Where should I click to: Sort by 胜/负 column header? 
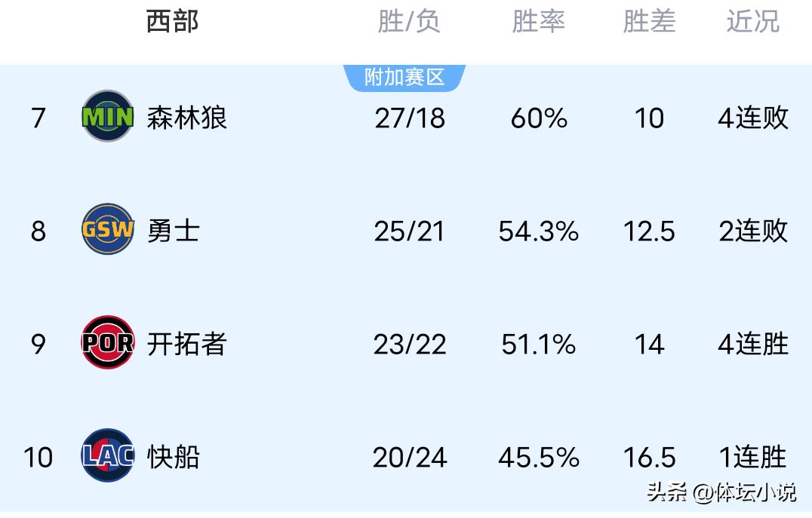pyautogui.click(x=408, y=22)
